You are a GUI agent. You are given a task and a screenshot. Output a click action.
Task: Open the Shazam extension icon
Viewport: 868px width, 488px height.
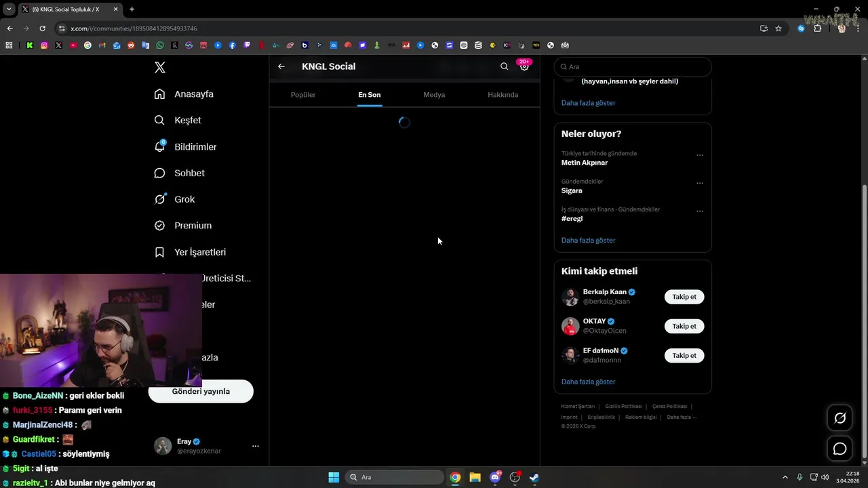pyautogui.click(x=801, y=28)
